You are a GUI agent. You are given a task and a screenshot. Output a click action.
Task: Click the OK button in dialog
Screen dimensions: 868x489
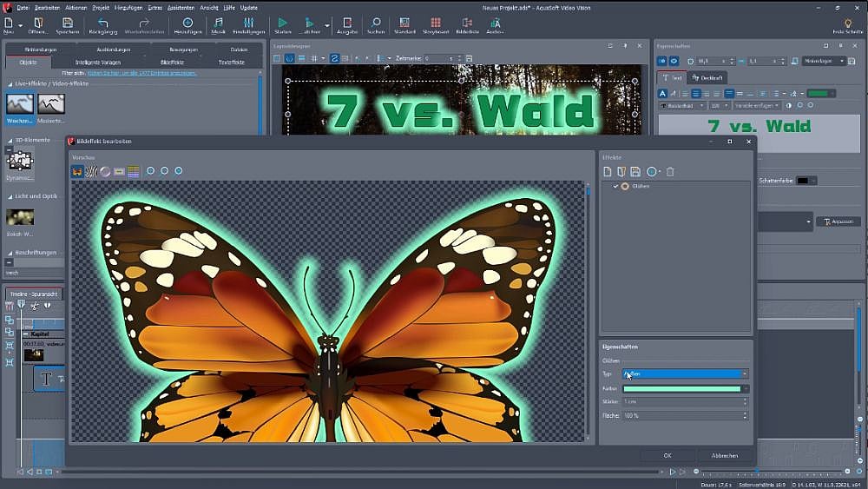(667, 455)
